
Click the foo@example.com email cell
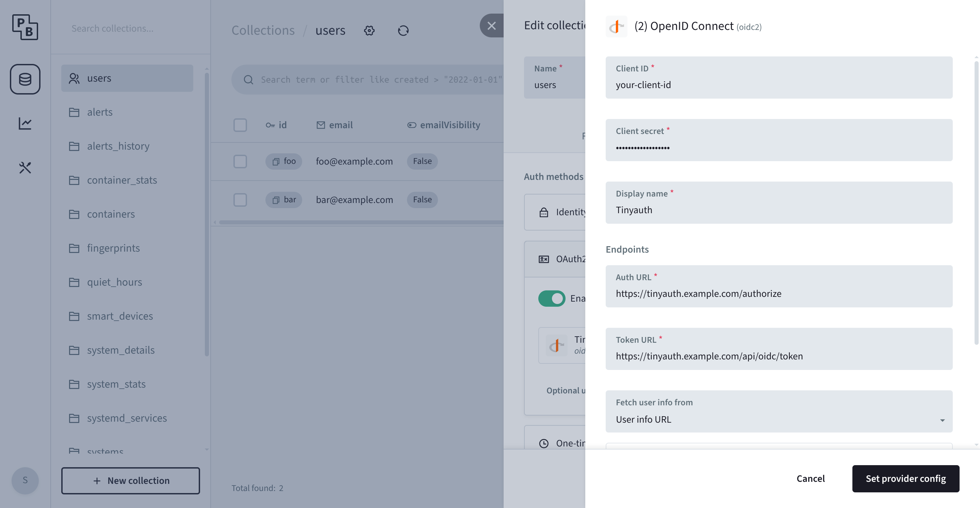click(x=354, y=162)
